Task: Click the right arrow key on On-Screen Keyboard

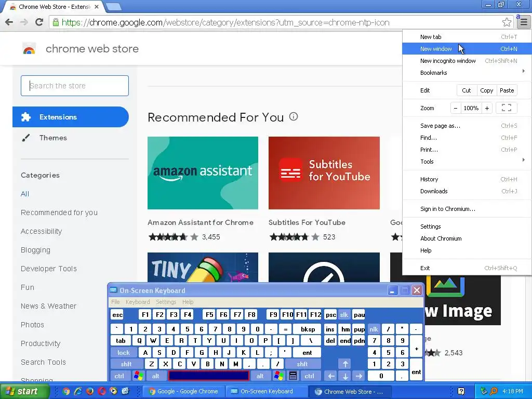Action: 359,376
